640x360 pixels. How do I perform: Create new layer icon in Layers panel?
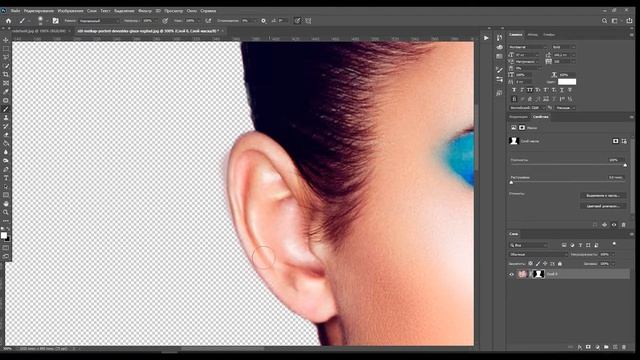[615, 347]
